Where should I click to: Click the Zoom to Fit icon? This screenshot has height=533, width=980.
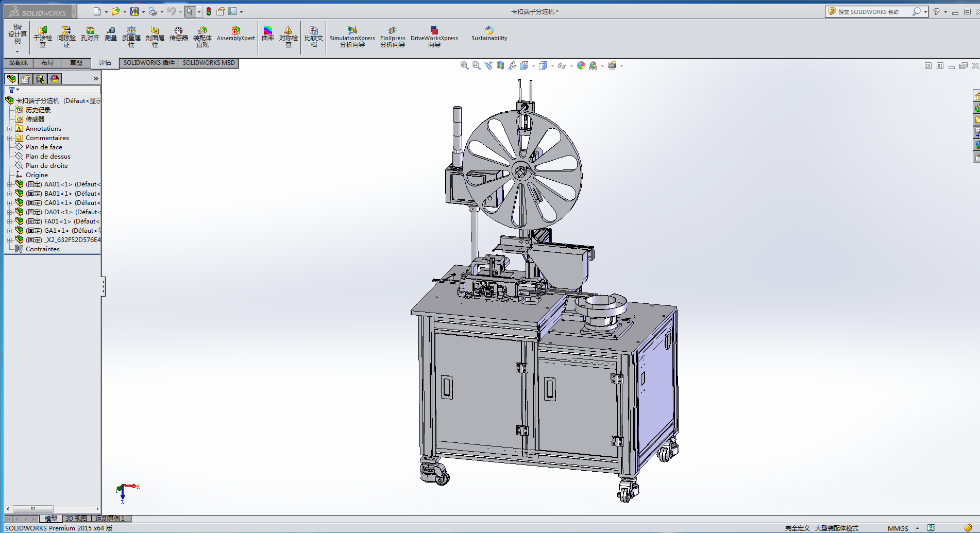tap(464, 65)
